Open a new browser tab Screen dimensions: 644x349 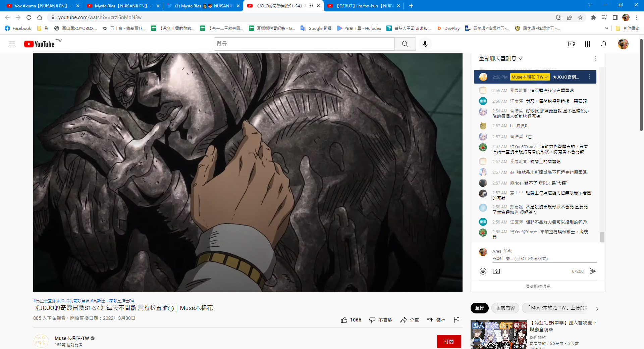click(x=411, y=6)
